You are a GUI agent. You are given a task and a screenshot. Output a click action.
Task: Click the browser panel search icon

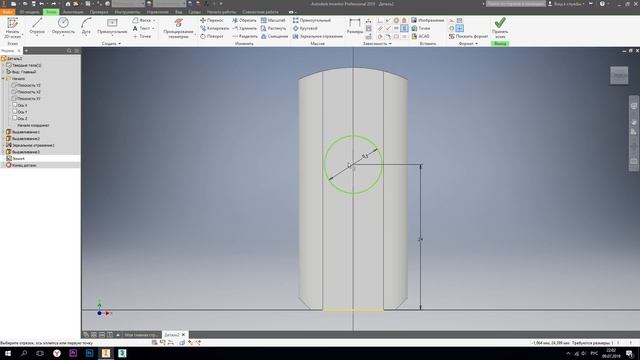[x=69, y=51]
